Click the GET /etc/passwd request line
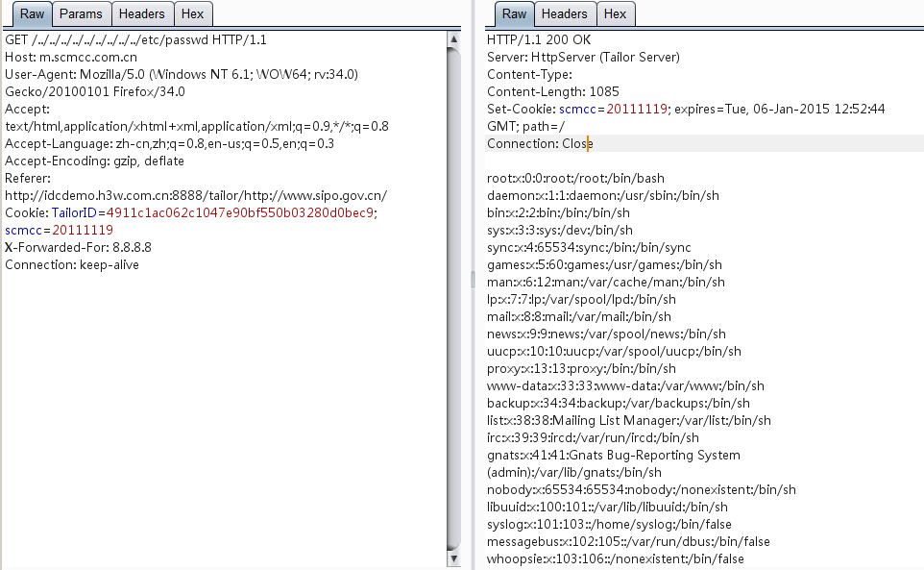The image size is (924, 570). 135,40
